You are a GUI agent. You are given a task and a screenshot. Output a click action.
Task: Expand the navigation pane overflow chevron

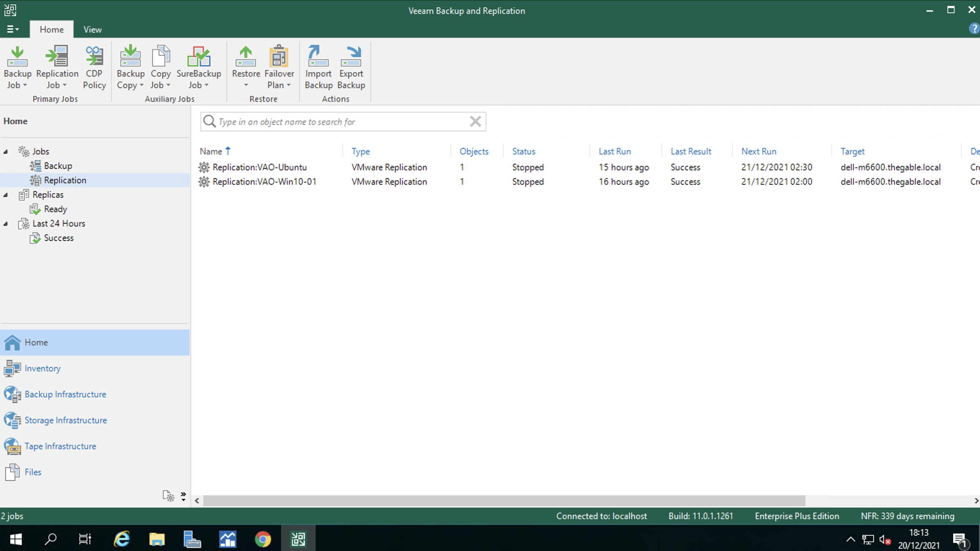(183, 496)
